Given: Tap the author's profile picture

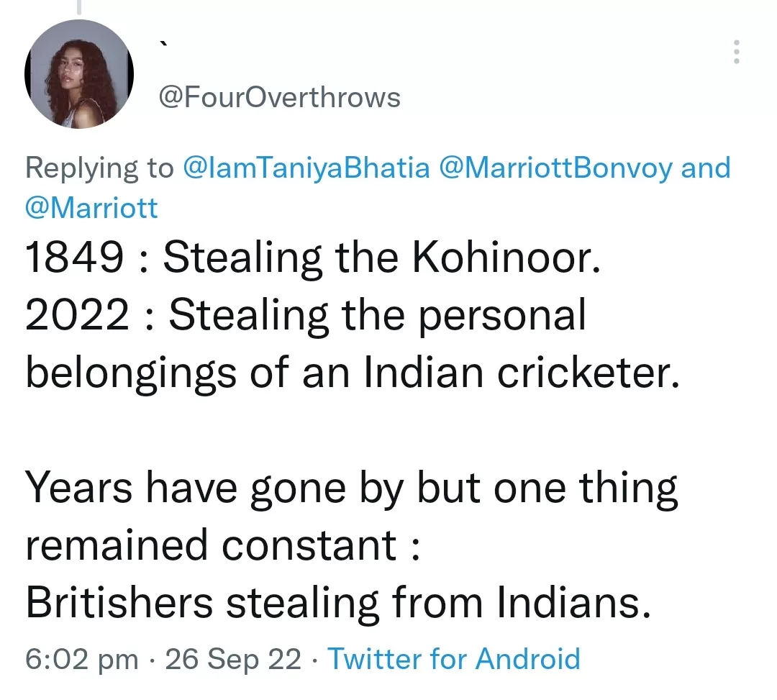Looking at the screenshot, I should pos(79,74).
